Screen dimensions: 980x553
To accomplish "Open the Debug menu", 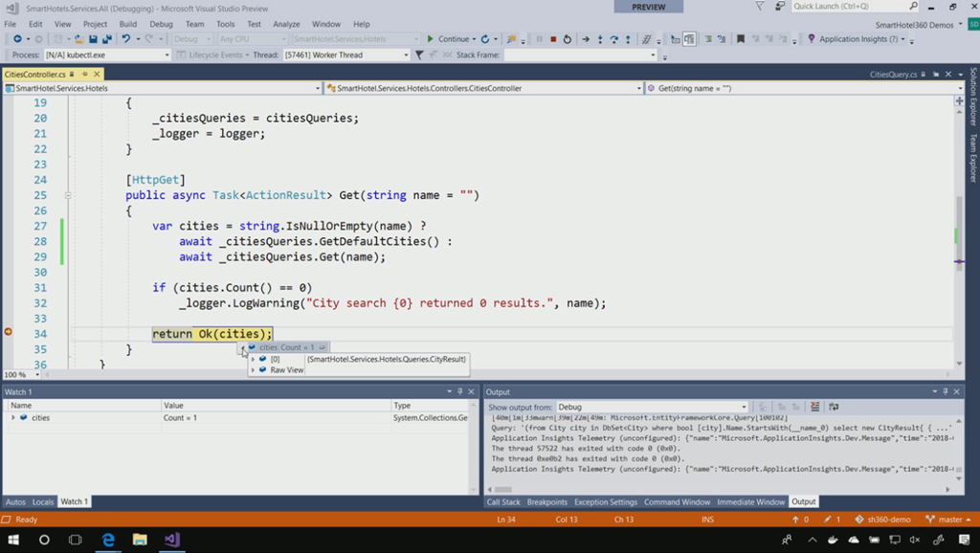I will [x=161, y=24].
